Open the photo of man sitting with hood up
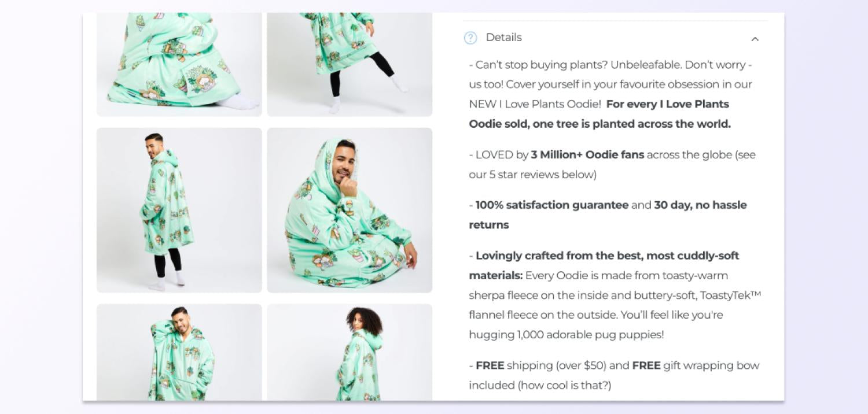The height and width of the screenshot is (414, 868). 350,210
